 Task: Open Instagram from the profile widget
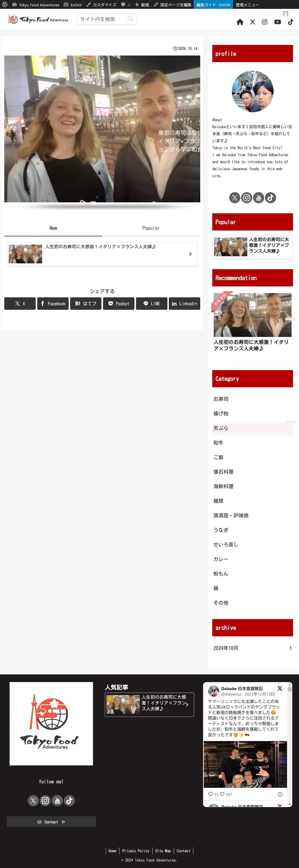(247, 198)
